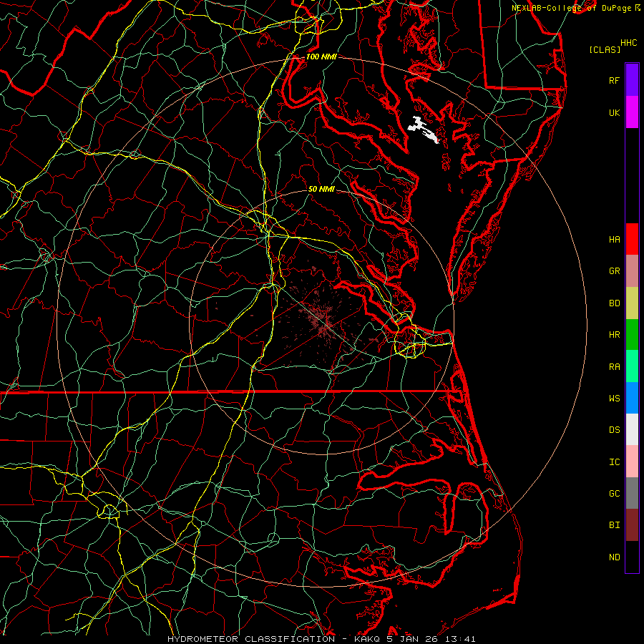Click the ND legend label
The image size is (644, 644).
pos(614,557)
